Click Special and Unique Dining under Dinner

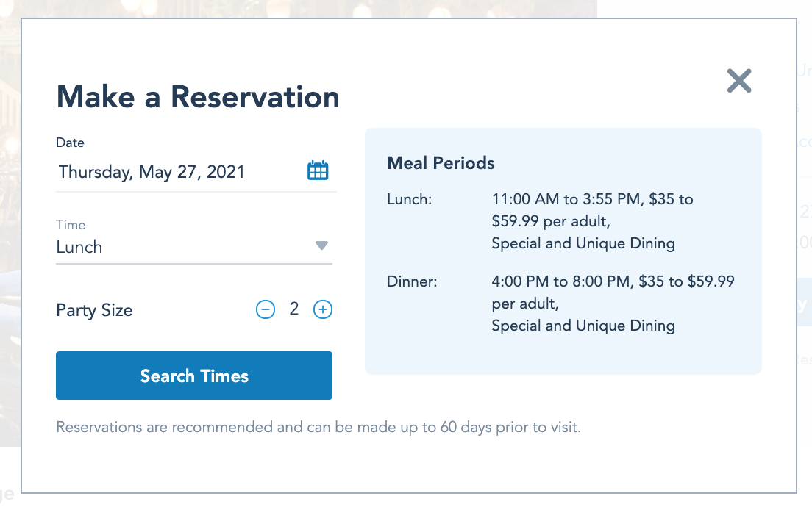583,326
